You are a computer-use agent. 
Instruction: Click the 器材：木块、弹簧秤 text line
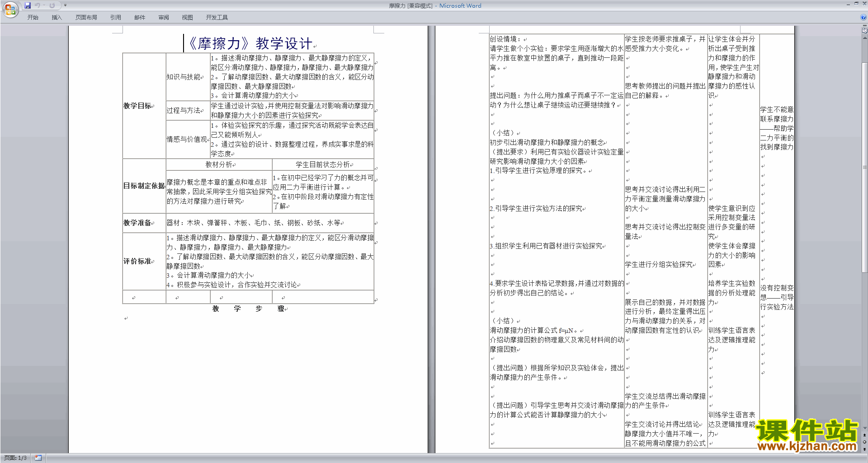pos(254,223)
